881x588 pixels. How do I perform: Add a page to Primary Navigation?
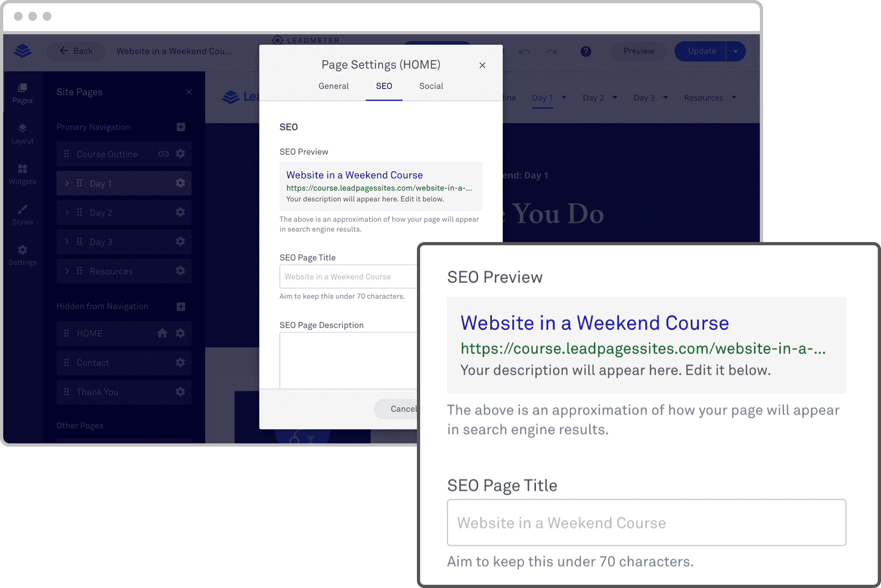click(181, 127)
